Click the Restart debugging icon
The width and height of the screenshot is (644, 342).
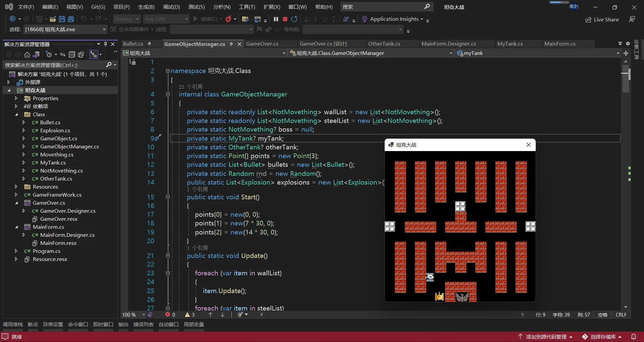click(294, 19)
